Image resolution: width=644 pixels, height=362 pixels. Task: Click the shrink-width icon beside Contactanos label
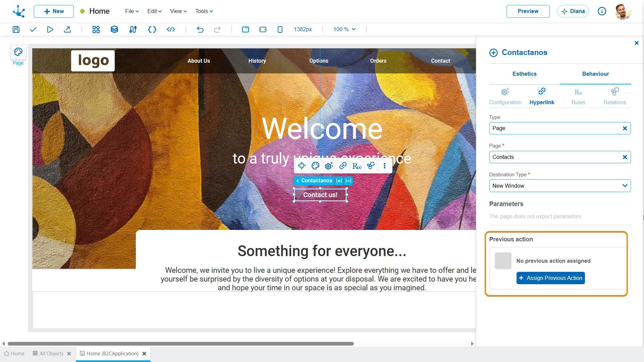point(348,181)
